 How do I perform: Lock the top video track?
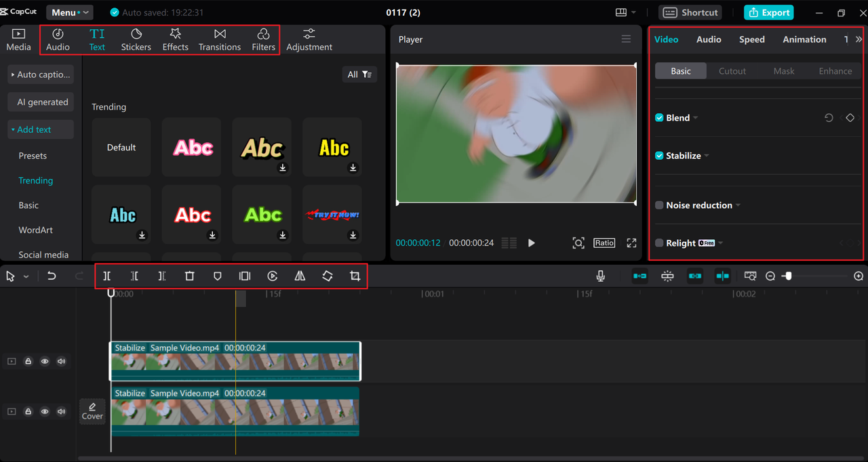(28, 361)
